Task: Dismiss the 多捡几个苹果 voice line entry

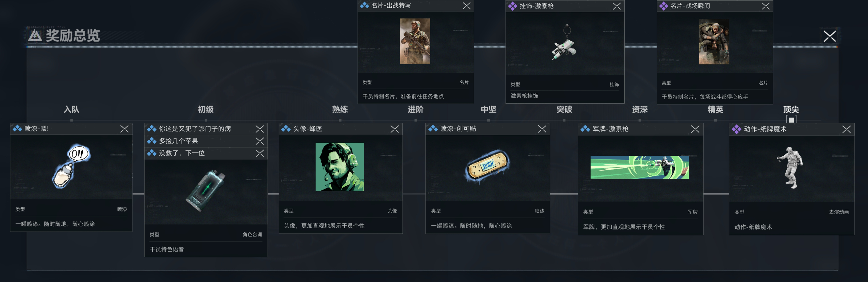Action: pyautogui.click(x=259, y=141)
